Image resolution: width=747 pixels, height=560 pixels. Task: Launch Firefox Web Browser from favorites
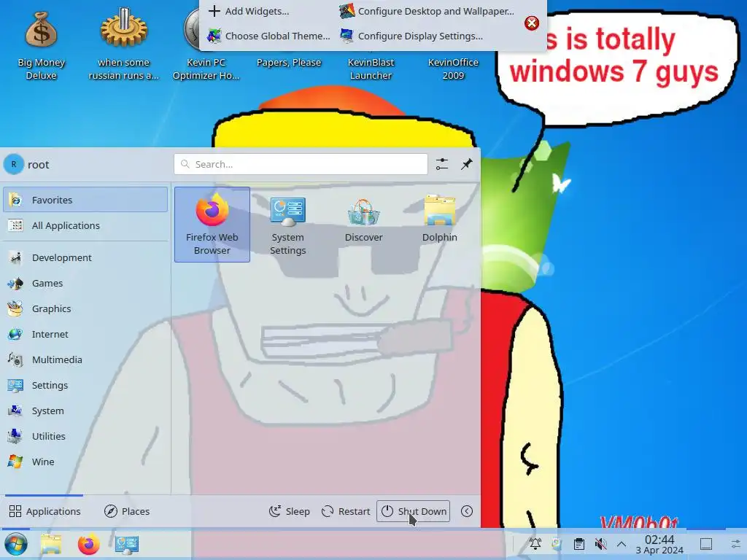pyautogui.click(x=212, y=225)
